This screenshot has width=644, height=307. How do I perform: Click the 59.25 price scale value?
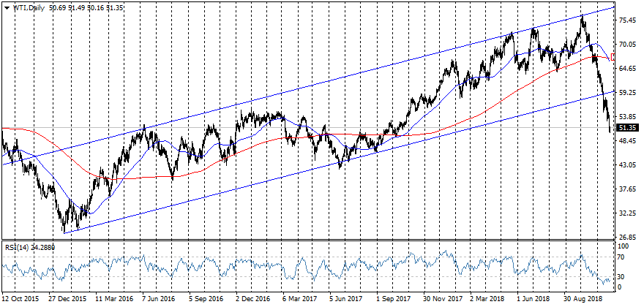coord(628,93)
